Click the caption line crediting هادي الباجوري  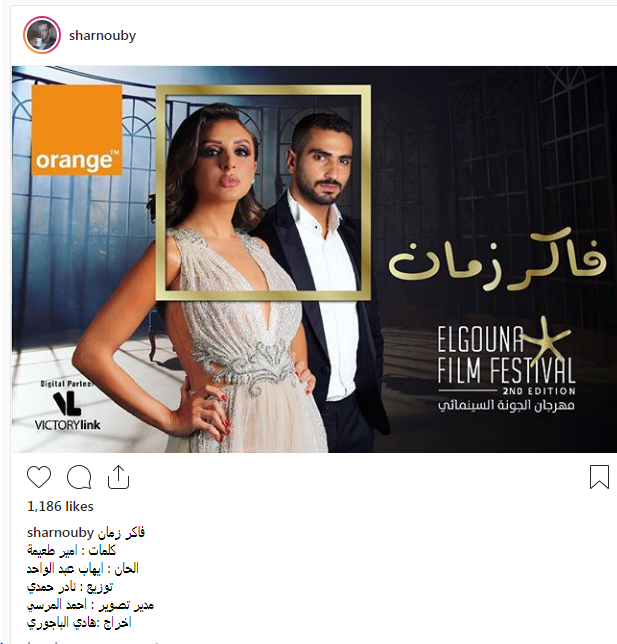79,623
